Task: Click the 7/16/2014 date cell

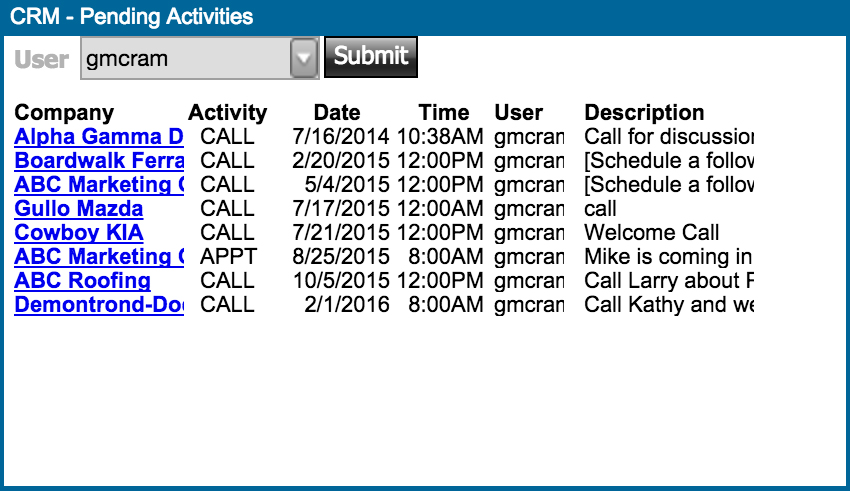Action: (x=341, y=137)
